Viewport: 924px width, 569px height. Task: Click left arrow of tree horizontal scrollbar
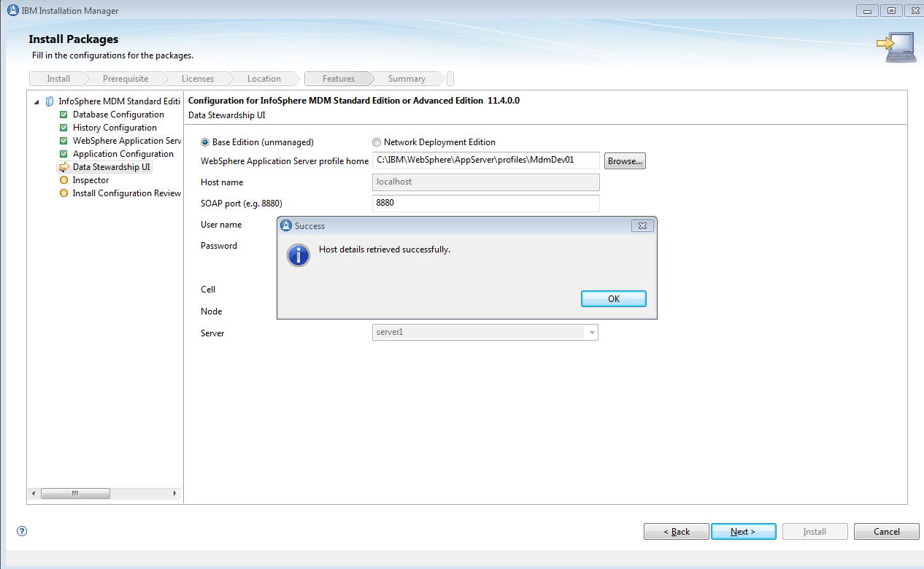pyautogui.click(x=32, y=494)
